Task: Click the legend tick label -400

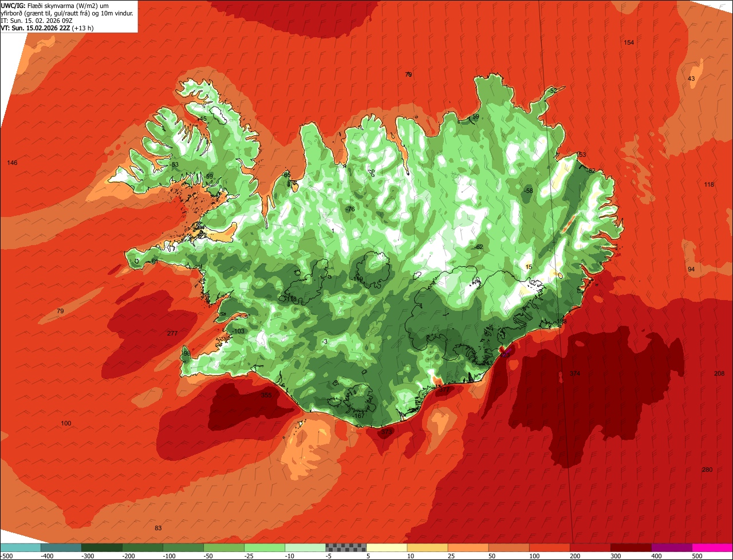Action: tap(46, 555)
